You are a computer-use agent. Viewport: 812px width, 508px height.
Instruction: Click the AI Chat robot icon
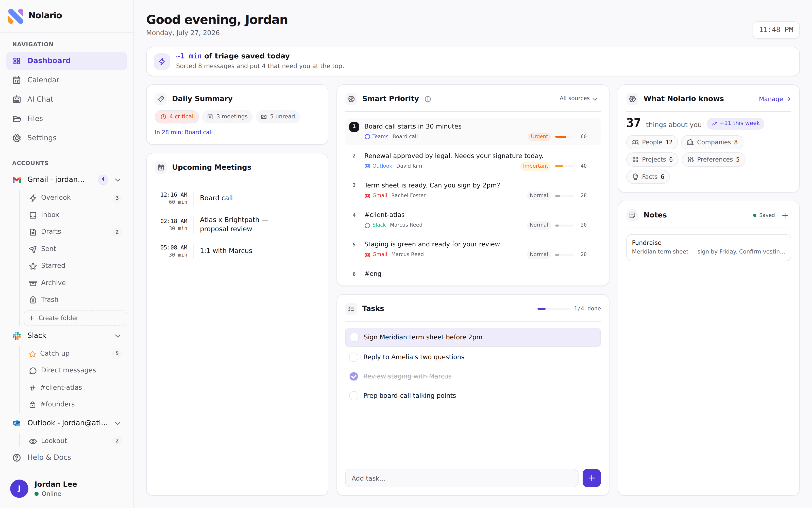point(17,100)
